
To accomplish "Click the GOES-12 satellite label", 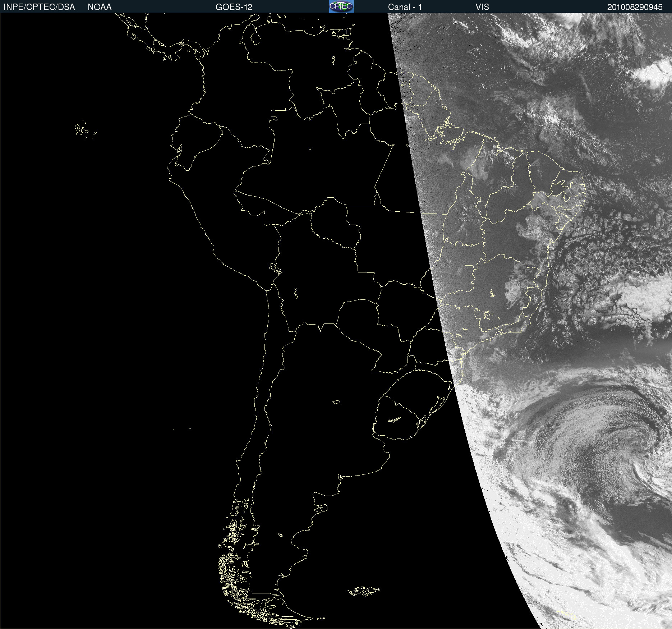I will (234, 7).
